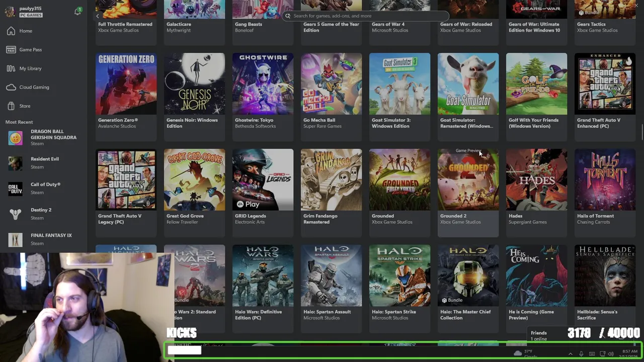Click the Store bag icon
The width and height of the screenshot is (644, 362).
click(11, 106)
